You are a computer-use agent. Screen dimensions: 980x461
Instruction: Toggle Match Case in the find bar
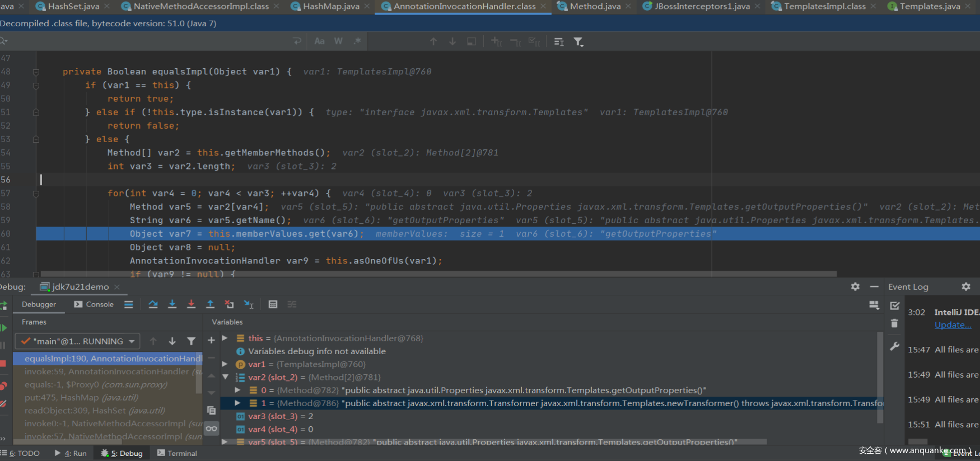[319, 41]
